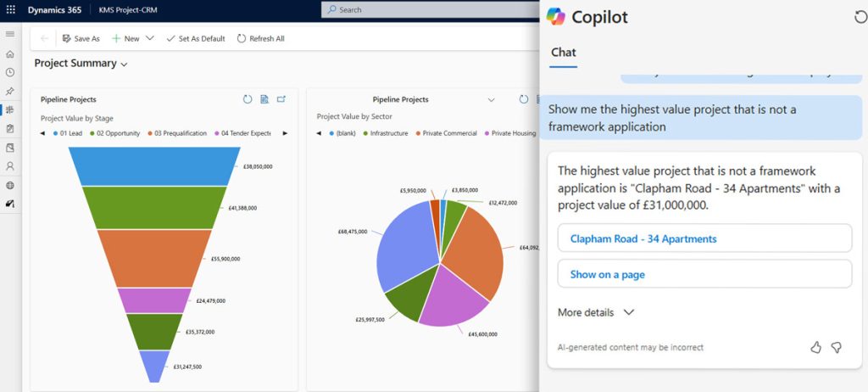Select the Chat tab in Copilot
This screenshot has width=868, height=392.
(x=564, y=53)
